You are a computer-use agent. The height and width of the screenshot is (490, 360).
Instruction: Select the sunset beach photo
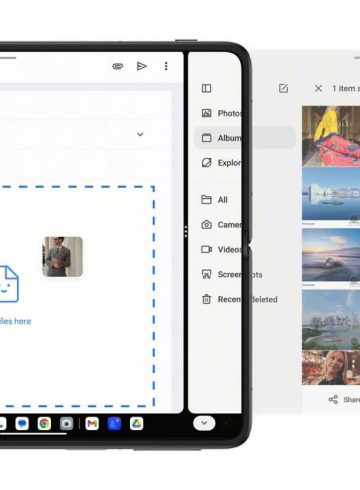[x=331, y=255]
